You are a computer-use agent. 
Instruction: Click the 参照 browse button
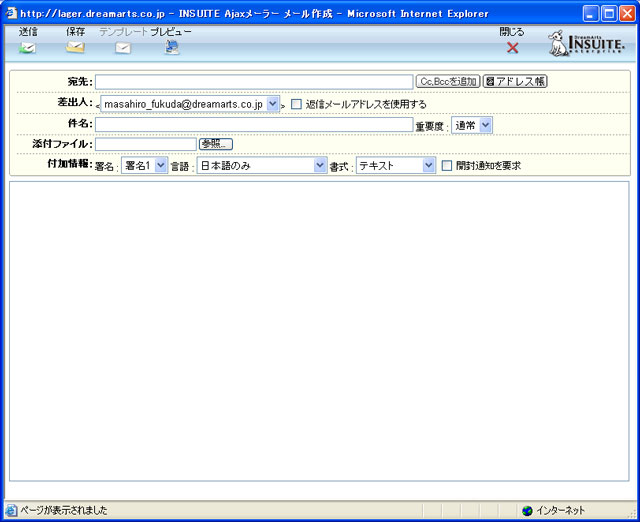216,144
